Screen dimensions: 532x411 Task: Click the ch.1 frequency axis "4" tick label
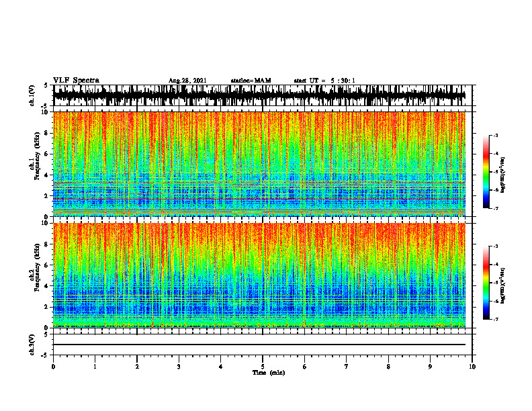(47, 175)
